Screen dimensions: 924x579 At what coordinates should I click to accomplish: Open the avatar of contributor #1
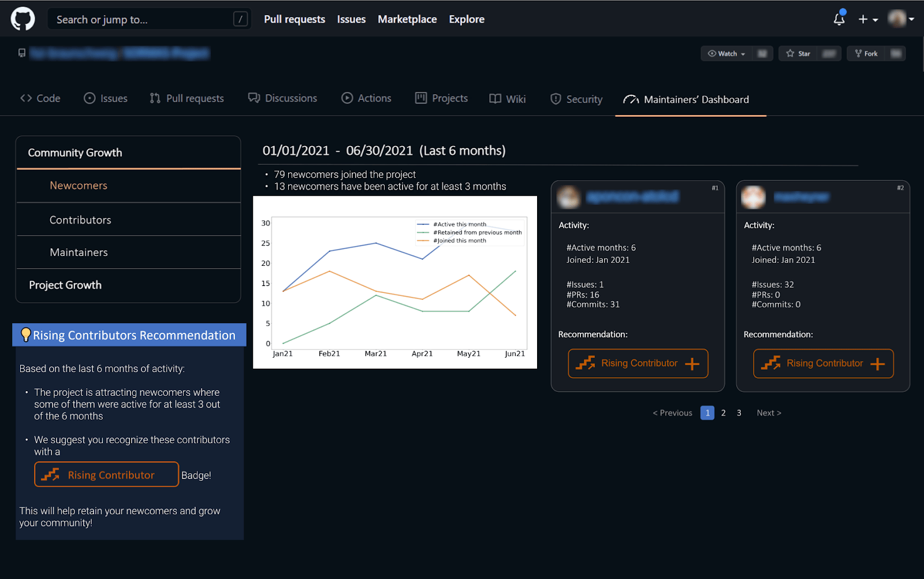(x=568, y=197)
